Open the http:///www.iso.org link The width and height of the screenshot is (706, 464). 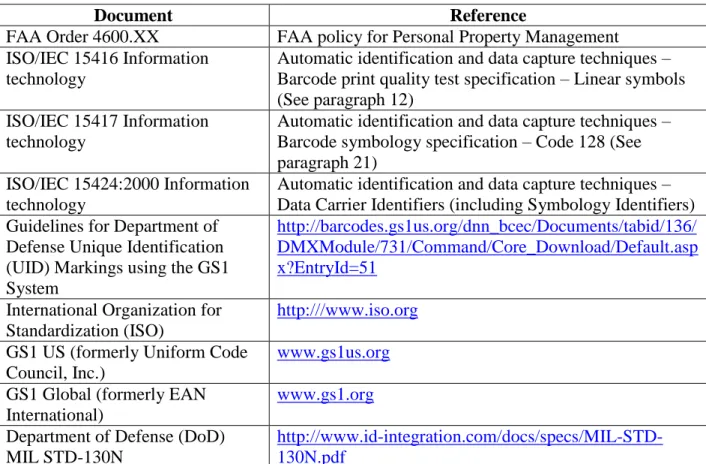click(x=347, y=310)
